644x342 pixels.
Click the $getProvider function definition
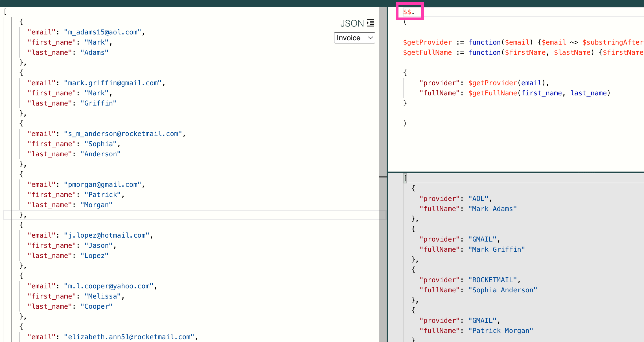pos(427,42)
